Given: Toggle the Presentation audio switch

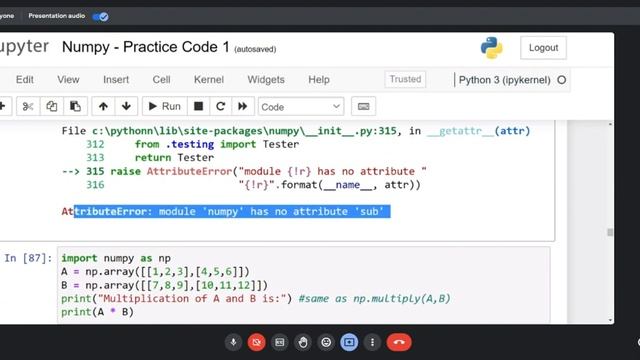Looking at the screenshot, I should (x=100, y=16).
